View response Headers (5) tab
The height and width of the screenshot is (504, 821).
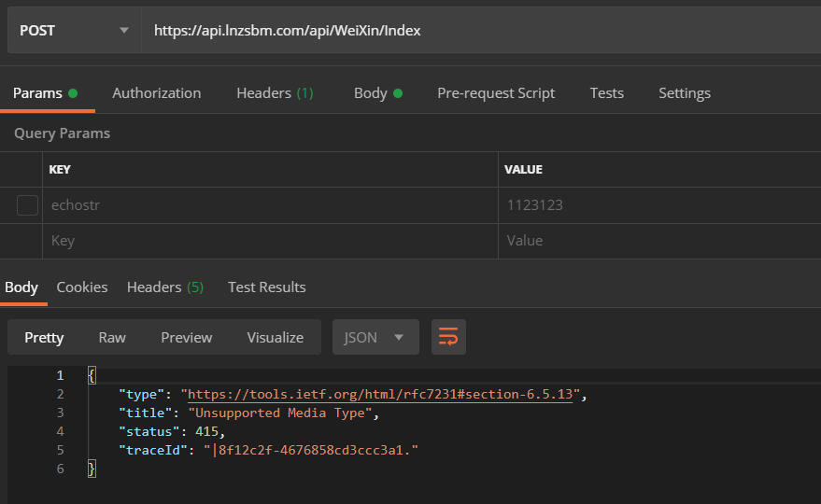pyautogui.click(x=165, y=287)
